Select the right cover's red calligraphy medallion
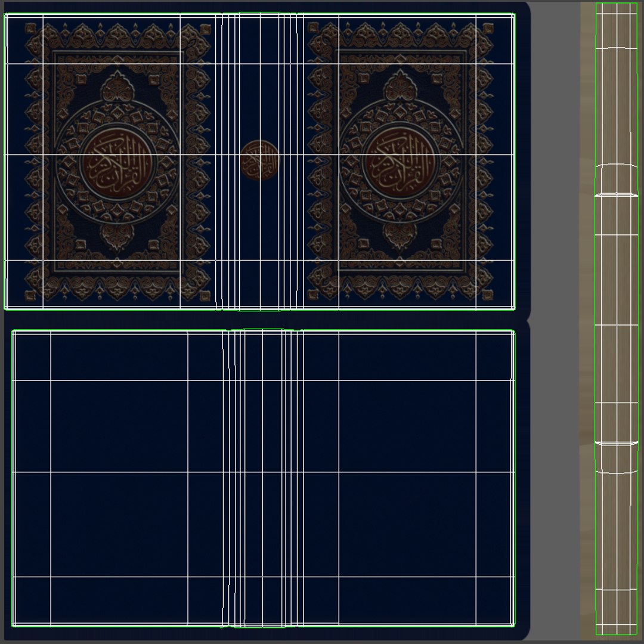This screenshot has height=644, width=644. pos(401,163)
